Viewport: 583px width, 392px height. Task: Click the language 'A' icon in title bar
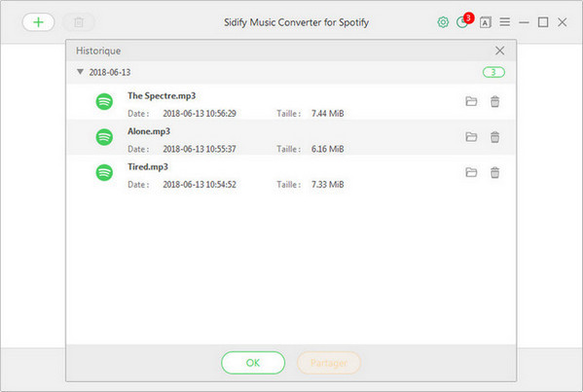click(486, 22)
